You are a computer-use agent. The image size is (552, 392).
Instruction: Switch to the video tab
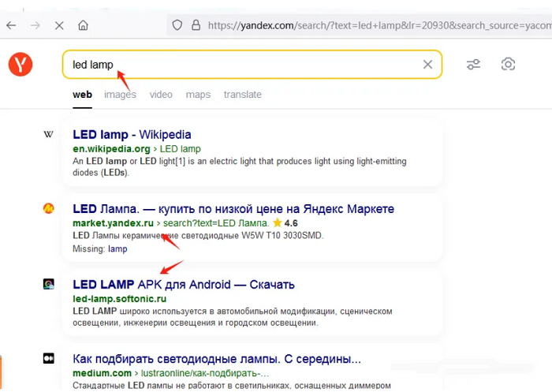pyautogui.click(x=161, y=95)
